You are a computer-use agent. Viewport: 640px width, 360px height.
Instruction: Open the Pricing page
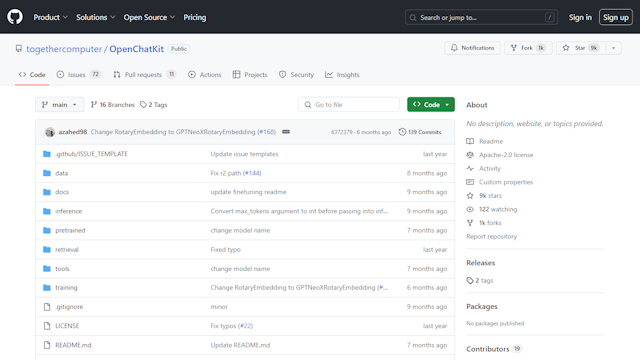(x=195, y=17)
